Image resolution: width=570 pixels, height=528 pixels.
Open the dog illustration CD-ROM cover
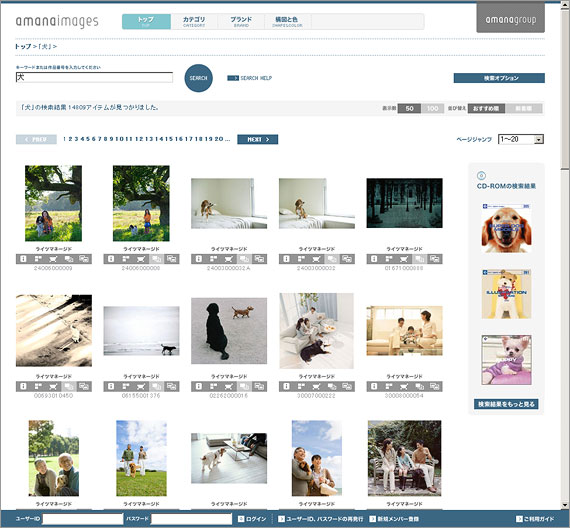click(506, 294)
